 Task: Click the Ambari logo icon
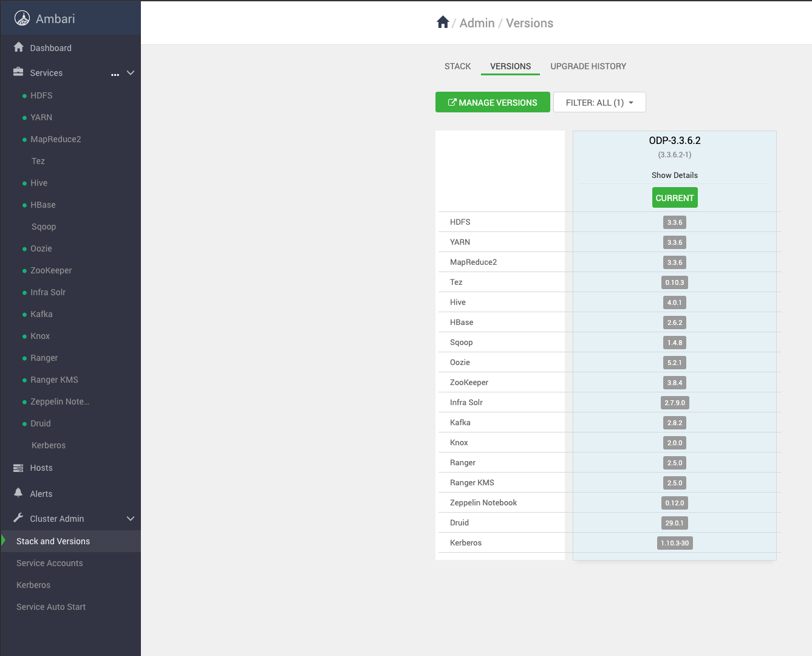coord(22,19)
